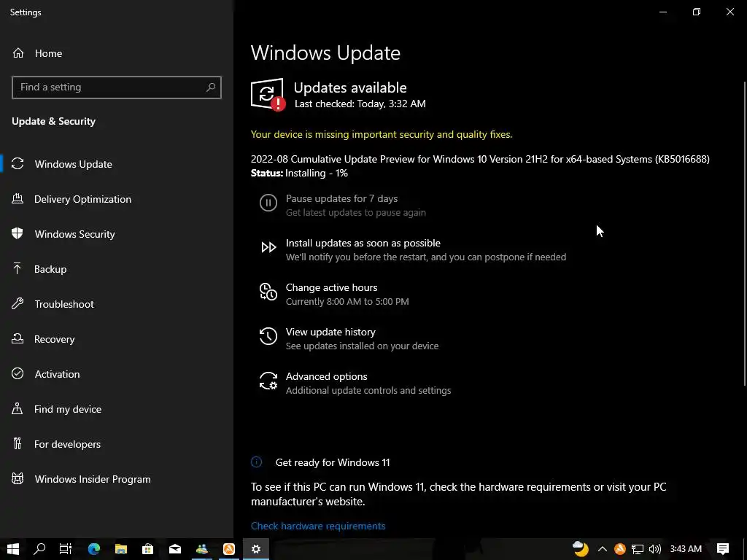Open File Explorer from the taskbar
This screenshot has height=560, width=747.
(121, 549)
